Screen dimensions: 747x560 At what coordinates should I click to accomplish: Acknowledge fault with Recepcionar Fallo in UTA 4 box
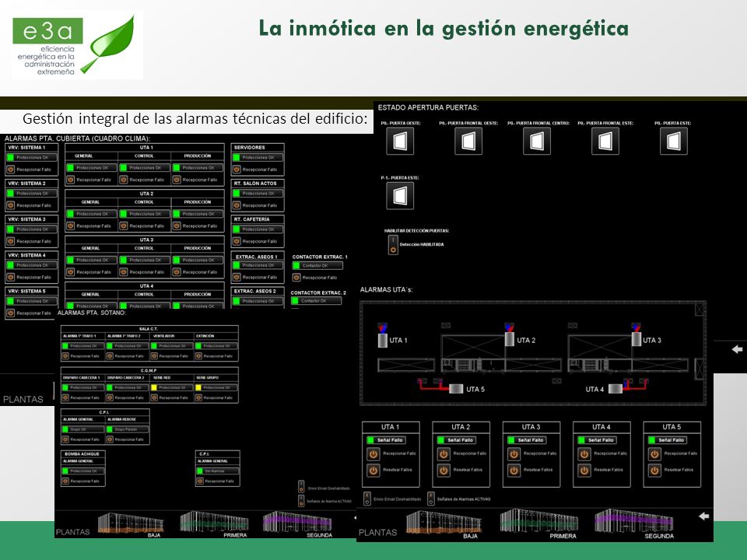584,453
